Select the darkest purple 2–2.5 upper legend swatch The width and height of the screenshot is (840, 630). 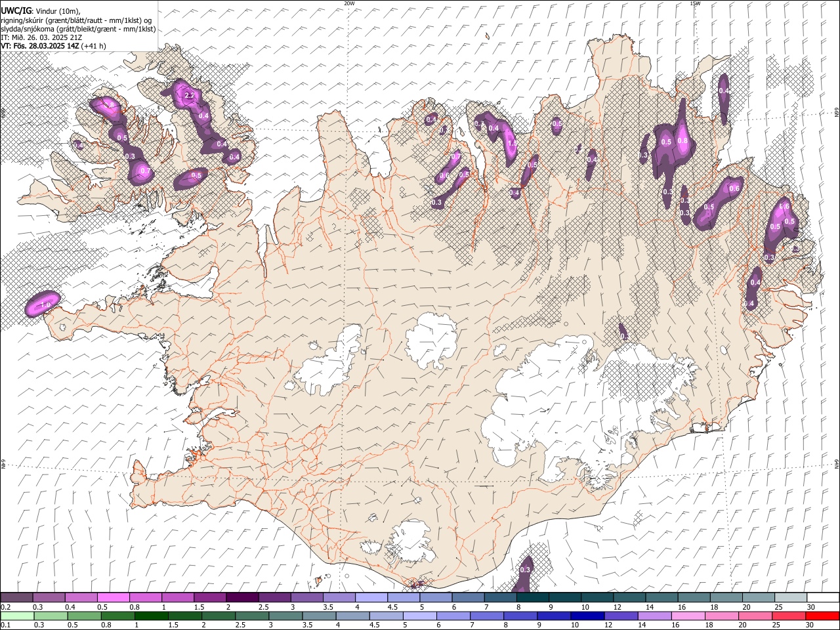242,597
